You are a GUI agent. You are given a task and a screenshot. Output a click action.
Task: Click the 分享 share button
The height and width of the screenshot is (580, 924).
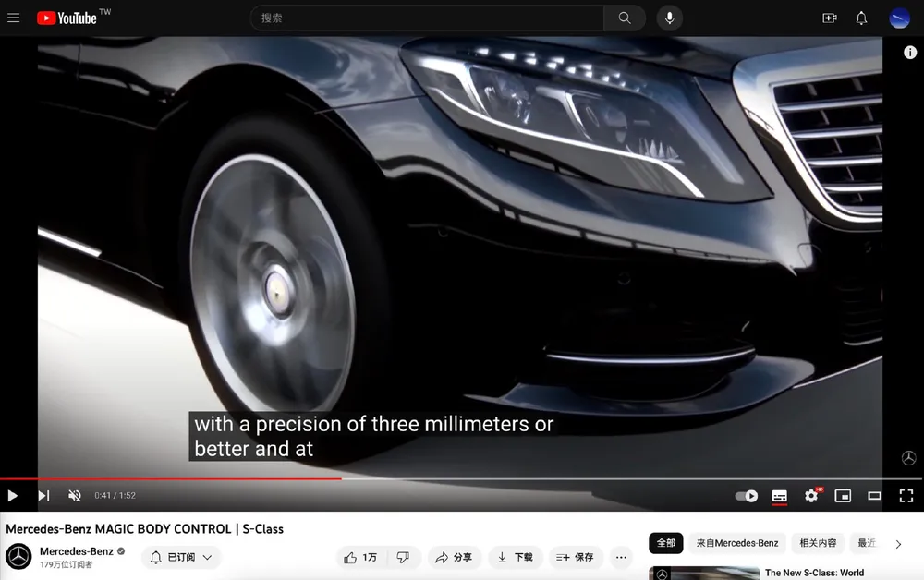tap(454, 557)
